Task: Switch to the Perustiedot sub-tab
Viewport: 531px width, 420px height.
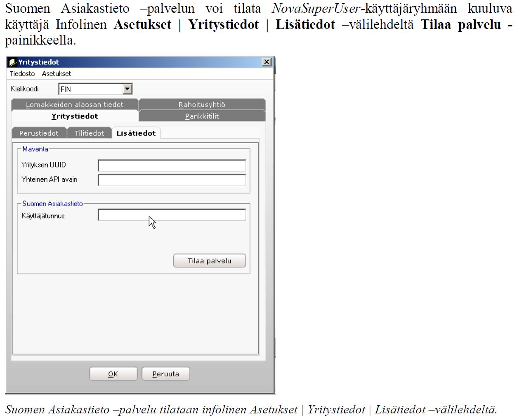Action: coord(39,133)
